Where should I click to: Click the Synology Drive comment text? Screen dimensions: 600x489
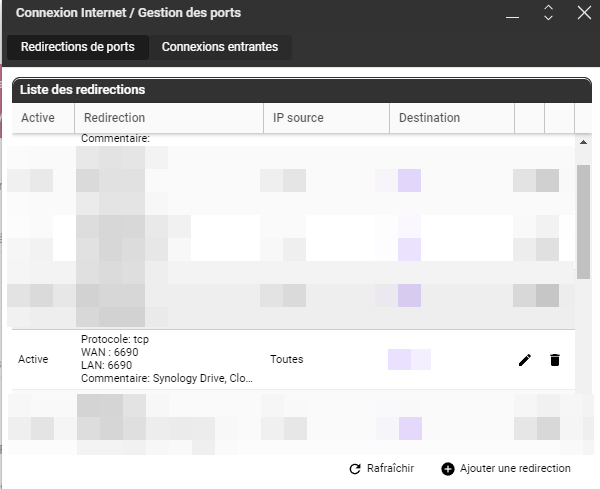(201, 380)
